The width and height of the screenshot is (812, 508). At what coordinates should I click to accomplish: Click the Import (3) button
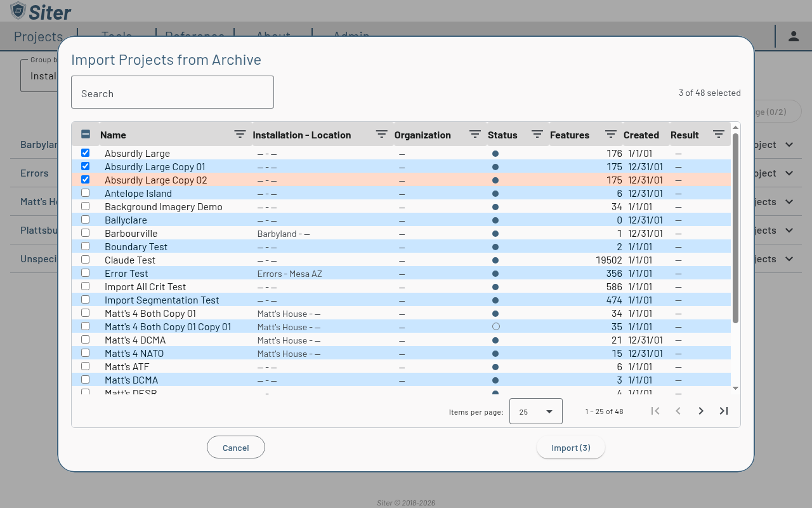point(571,448)
